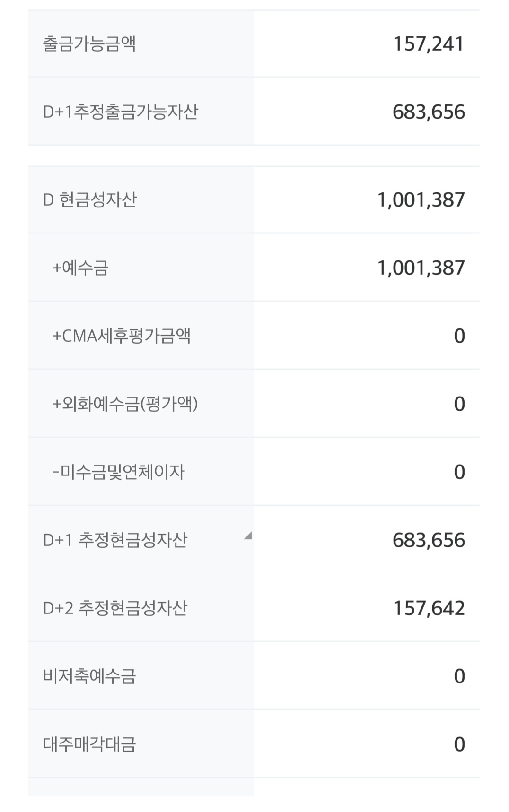Tap the +예수금 row label
Image resolution: width=509 pixels, height=812 pixels.
[x=80, y=268]
